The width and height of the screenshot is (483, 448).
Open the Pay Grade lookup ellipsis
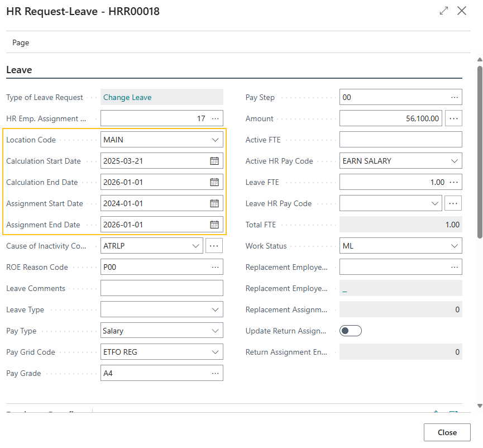coord(216,373)
